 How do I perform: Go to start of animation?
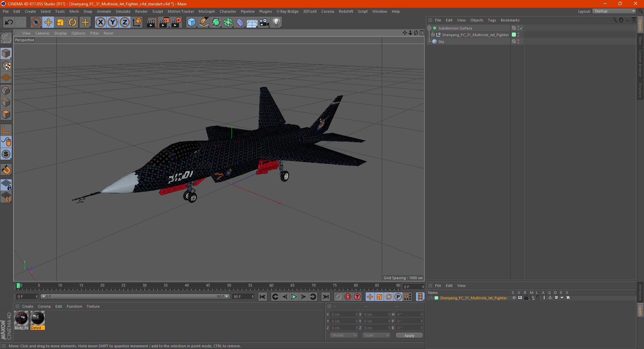263,297
